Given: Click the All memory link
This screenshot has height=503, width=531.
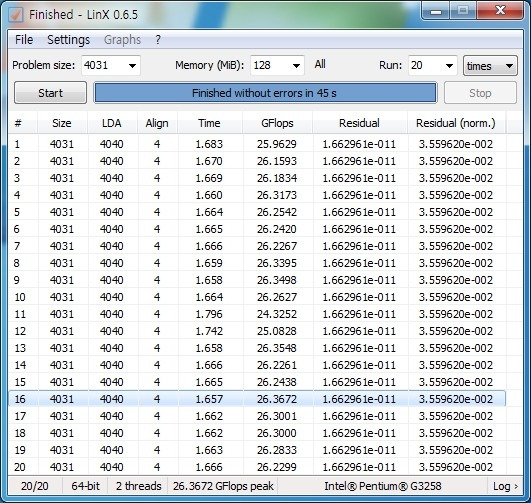Looking at the screenshot, I should click(x=320, y=64).
